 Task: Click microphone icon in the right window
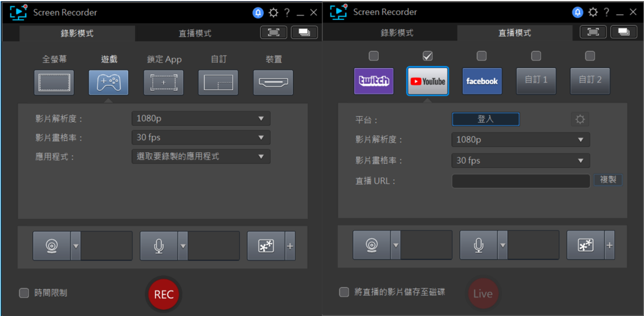point(478,245)
